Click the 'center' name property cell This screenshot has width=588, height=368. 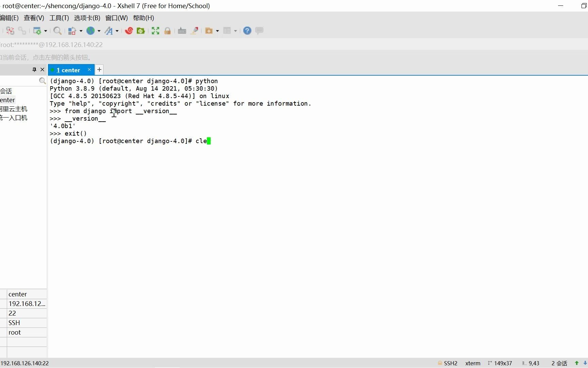[27, 294]
